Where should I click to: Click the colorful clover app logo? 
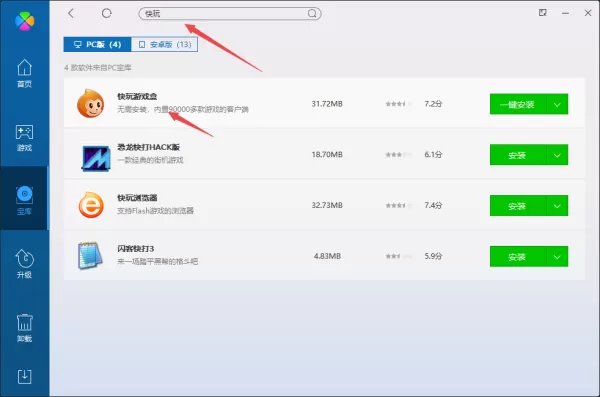pos(24,21)
